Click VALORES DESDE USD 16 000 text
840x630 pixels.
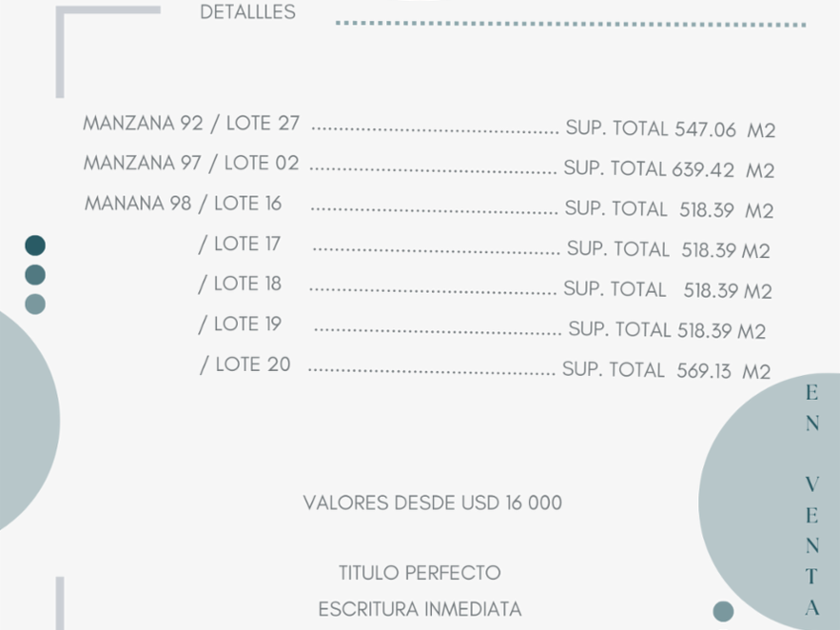point(432,503)
